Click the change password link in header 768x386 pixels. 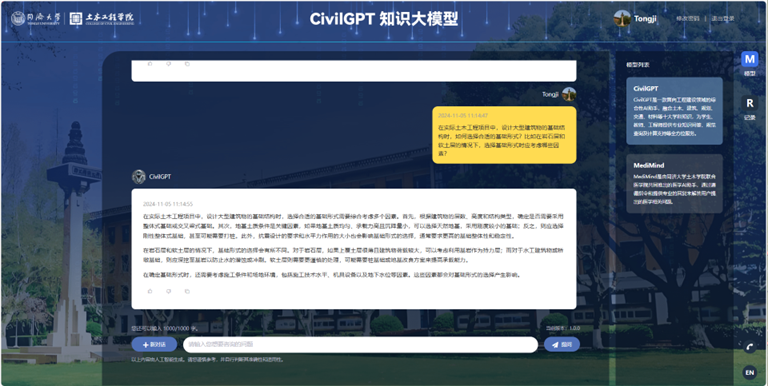688,19
